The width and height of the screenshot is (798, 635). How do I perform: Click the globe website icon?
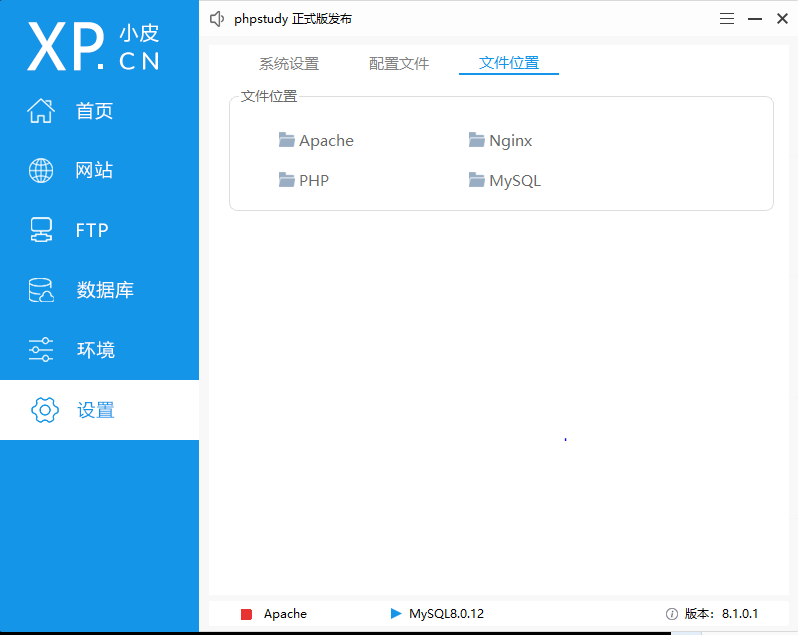(41, 170)
